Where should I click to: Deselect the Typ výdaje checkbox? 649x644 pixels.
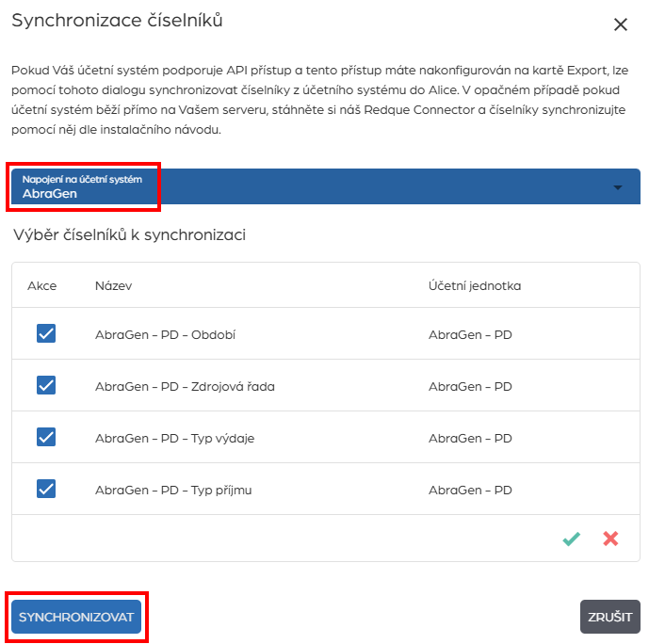click(x=45, y=437)
